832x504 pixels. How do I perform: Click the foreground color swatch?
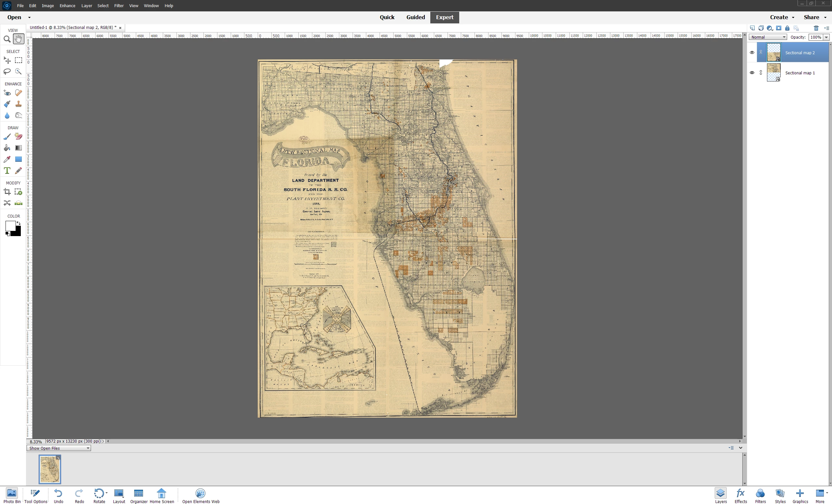10,226
